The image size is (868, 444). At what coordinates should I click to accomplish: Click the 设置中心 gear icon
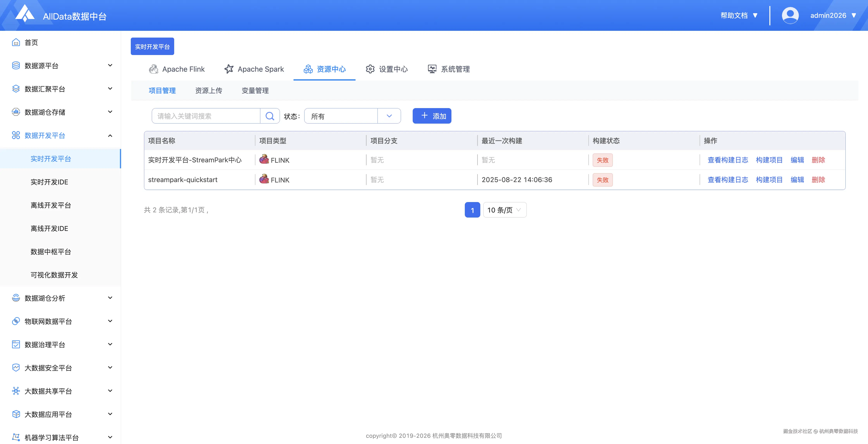(370, 69)
